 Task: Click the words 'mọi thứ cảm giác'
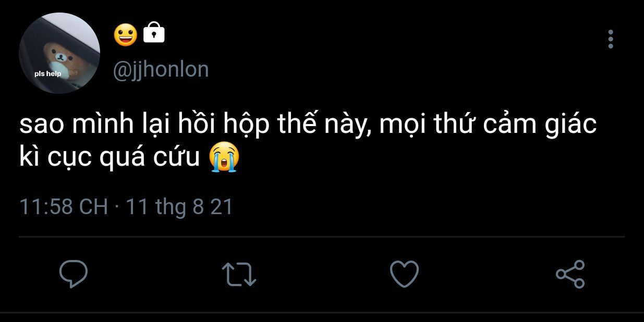[x=488, y=125]
